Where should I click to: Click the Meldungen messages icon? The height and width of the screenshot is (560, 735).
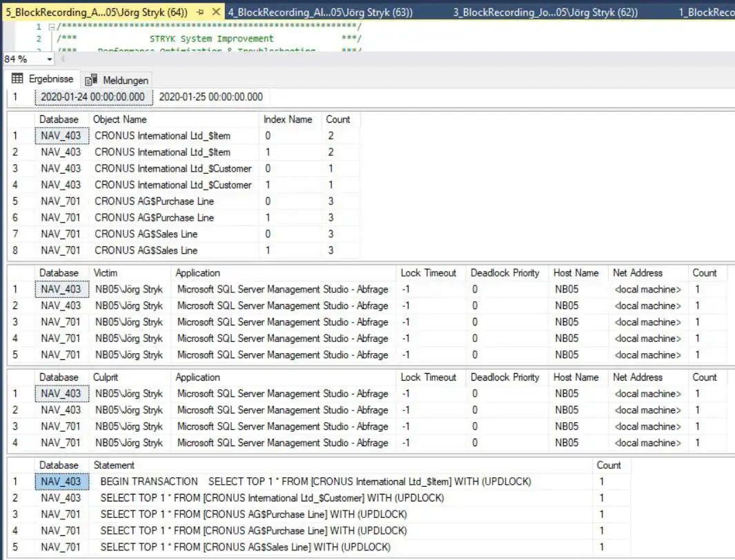91,80
